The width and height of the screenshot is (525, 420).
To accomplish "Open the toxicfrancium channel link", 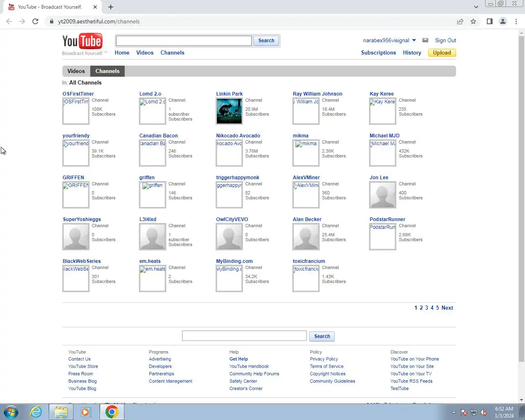I will pos(309,261).
